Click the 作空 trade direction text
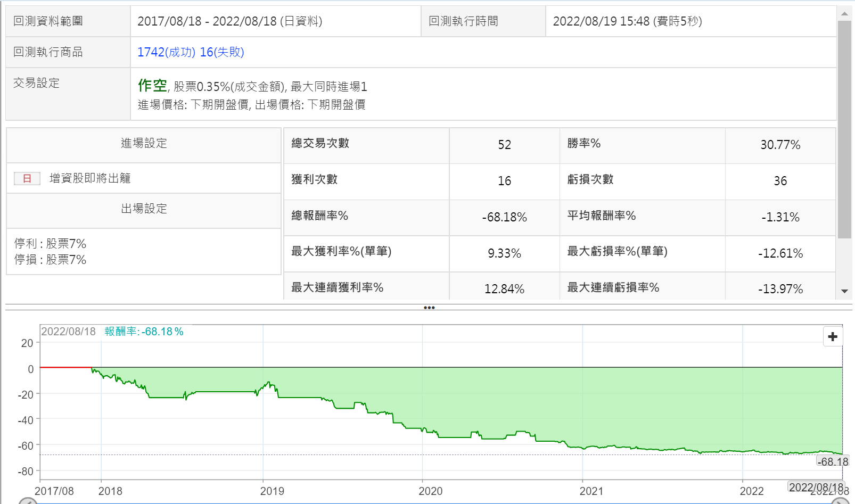The width and height of the screenshot is (855, 504). coord(152,85)
